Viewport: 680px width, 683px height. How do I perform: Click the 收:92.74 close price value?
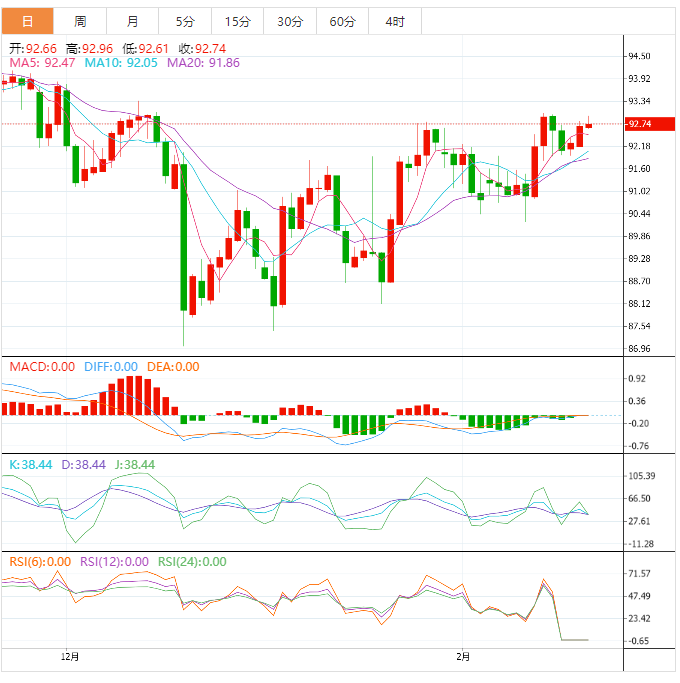(x=202, y=48)
